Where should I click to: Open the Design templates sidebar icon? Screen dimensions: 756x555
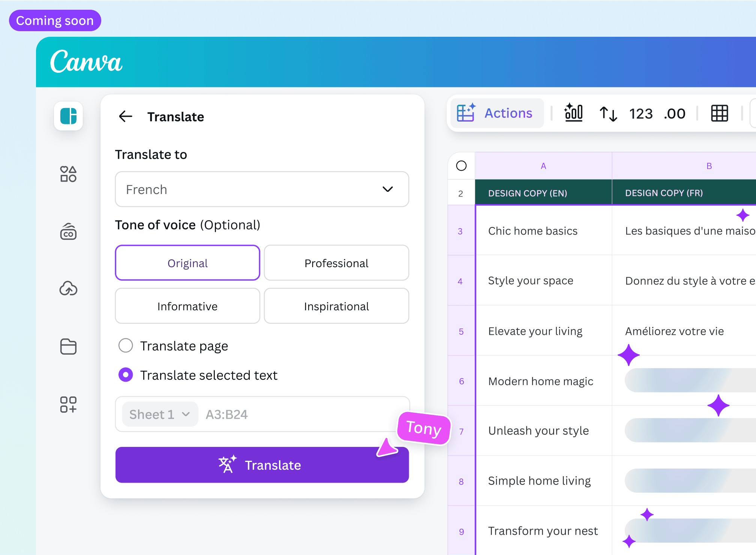point(68,116)
